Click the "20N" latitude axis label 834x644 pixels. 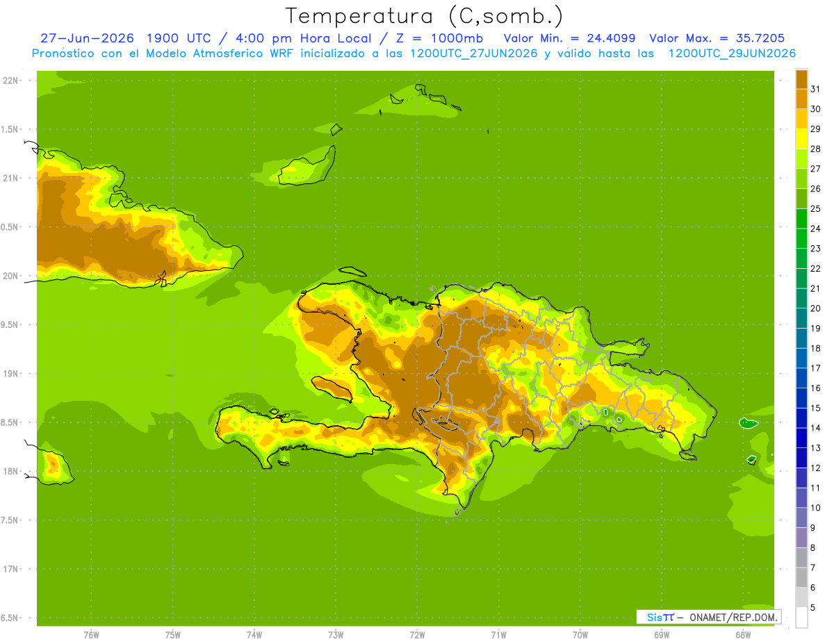[x=10, y=276]
